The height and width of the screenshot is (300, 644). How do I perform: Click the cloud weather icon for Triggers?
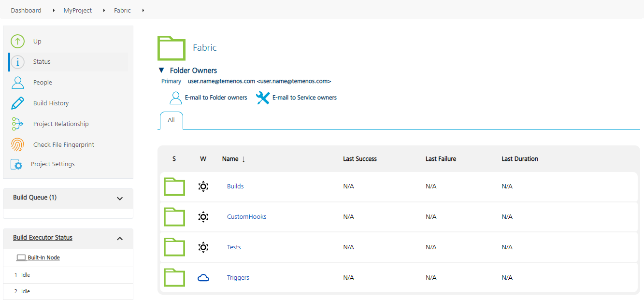[x=203, y=278]
